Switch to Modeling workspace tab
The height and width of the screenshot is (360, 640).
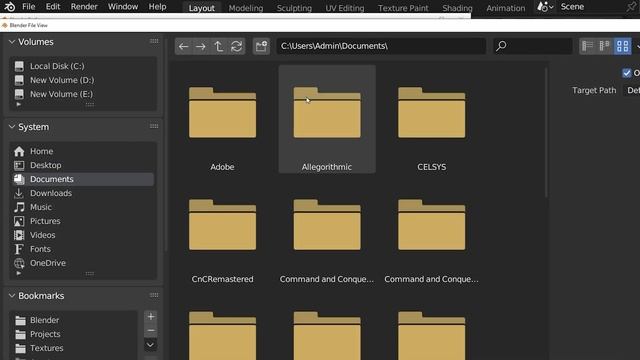246,8
